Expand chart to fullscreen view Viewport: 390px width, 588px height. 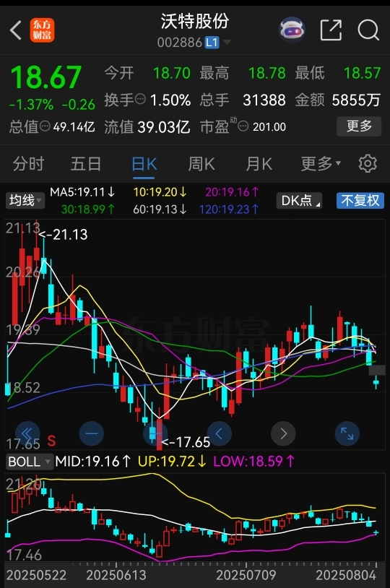pos(347,433)
